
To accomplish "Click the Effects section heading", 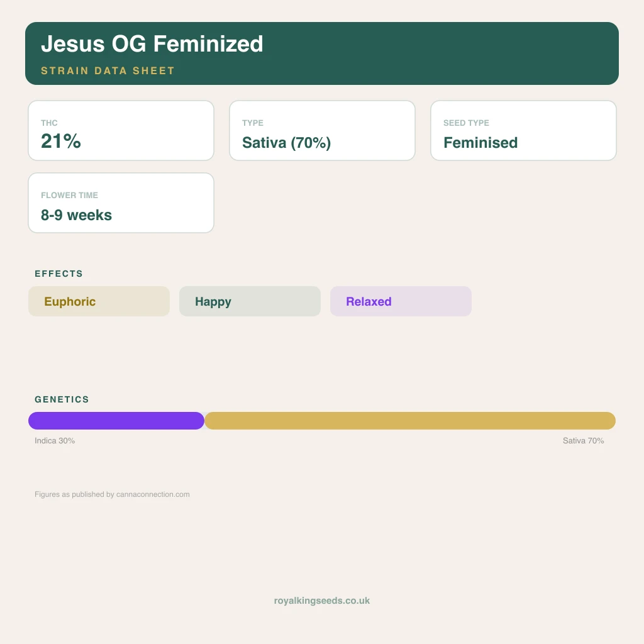I will click(x=58, y=274).
